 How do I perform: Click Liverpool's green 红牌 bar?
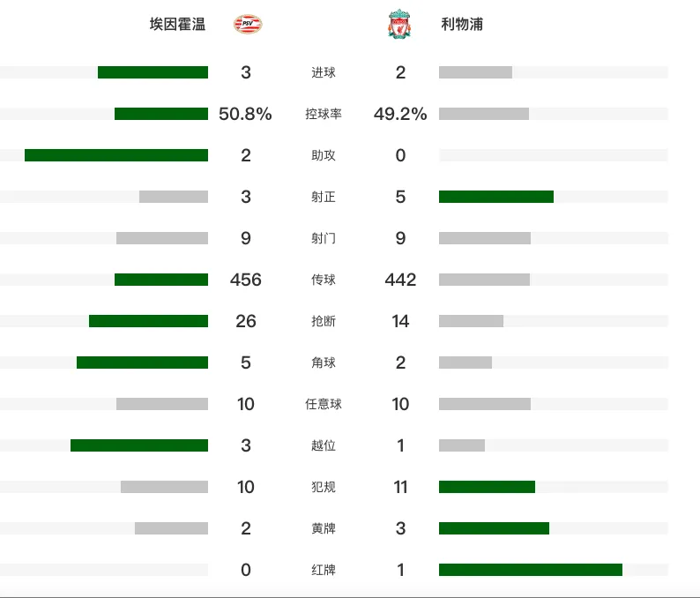point(531,570)
